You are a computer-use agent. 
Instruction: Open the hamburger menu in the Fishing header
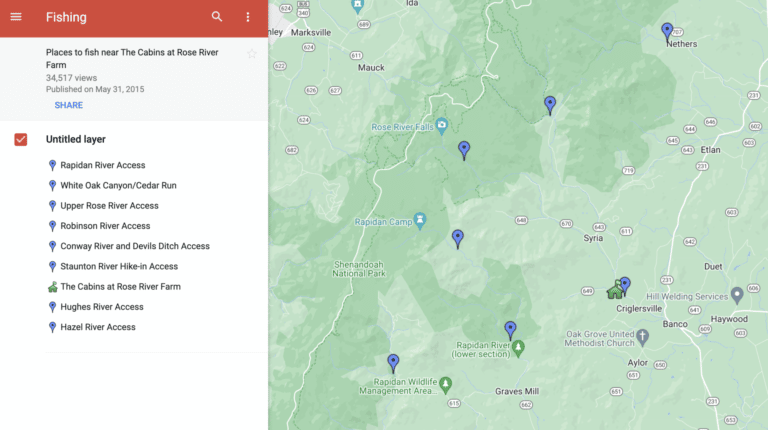pos(16,17)
